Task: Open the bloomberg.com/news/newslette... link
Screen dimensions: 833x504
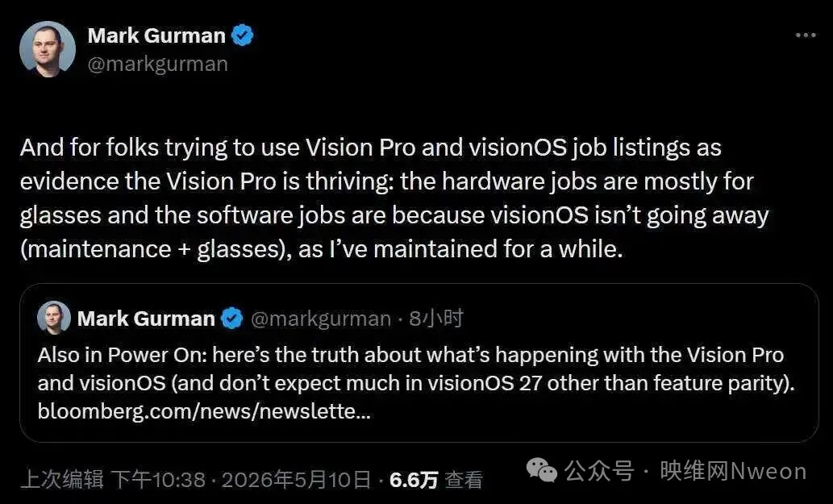Action: 204,411
